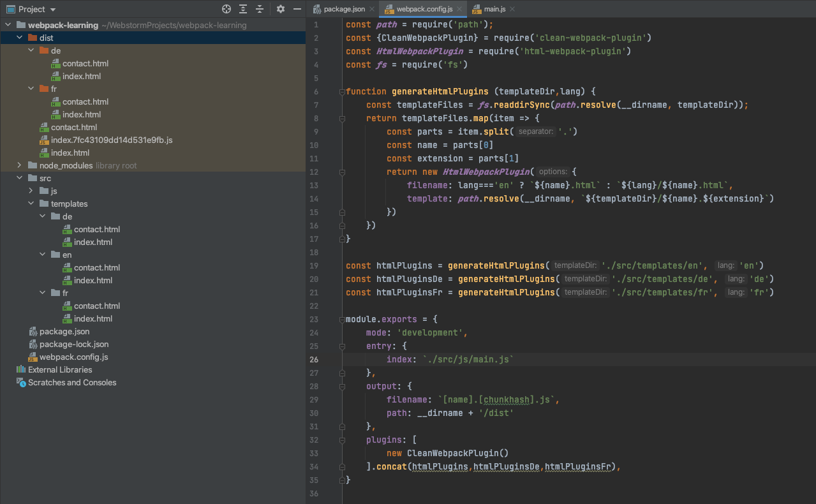Open package.json in project tree
This screenshot has height=504, width=816.
click(x=64, y=332)
